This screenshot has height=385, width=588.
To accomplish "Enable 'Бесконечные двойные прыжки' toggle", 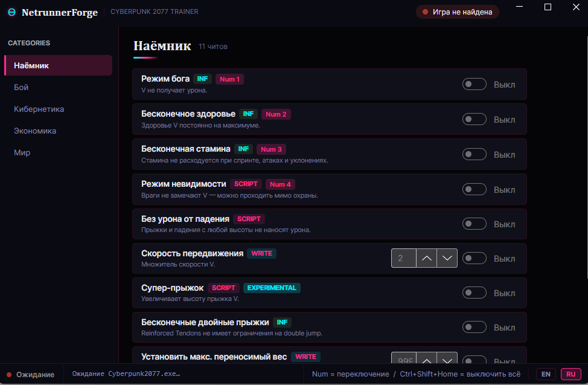I will [x=474, y=327].
